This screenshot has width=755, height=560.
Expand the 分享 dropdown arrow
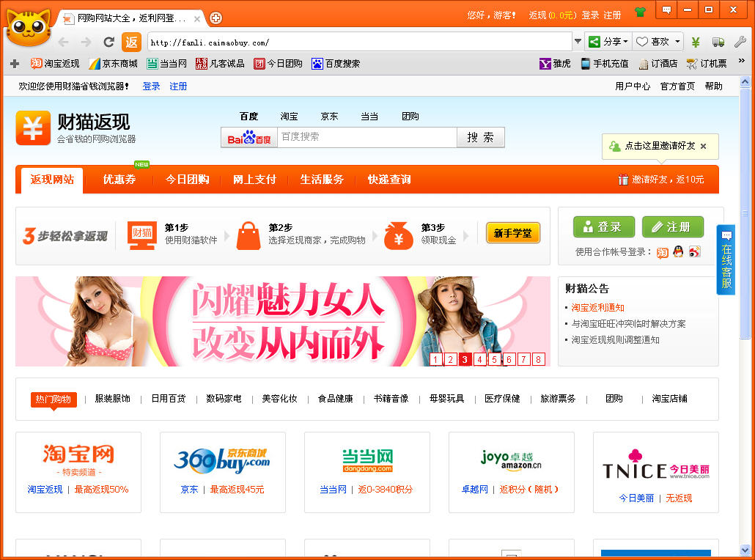pyautogui.click(x=626, y=42)
